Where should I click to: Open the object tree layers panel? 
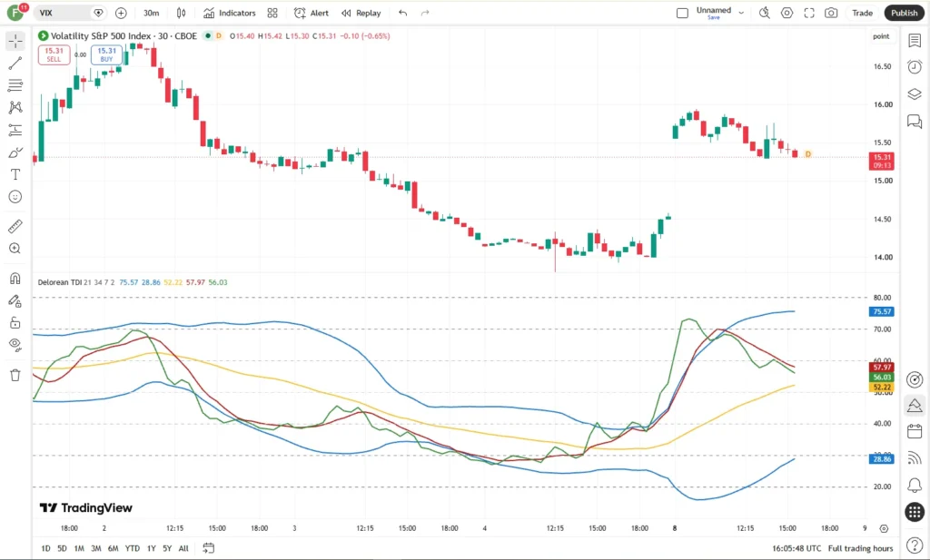point(915,94)
